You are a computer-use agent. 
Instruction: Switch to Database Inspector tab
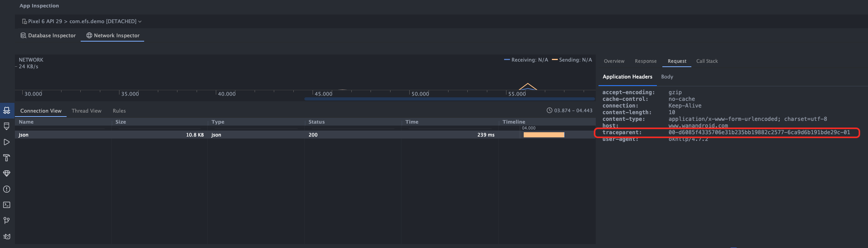(x=48, y=35)
